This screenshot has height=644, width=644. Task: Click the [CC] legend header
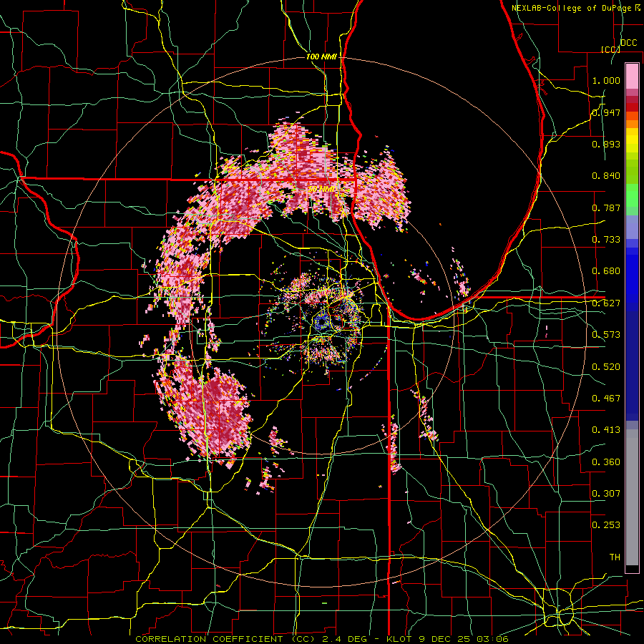[610, 49]
